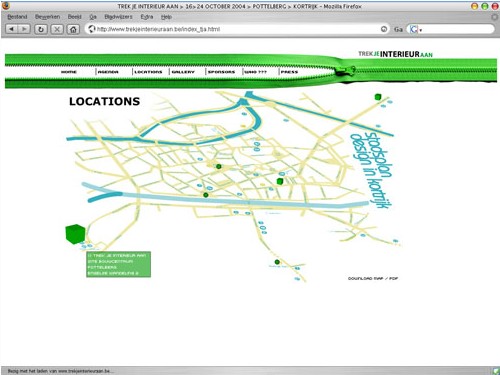Click the green cube marker in map center
500x375 pixels.
[280, 181]
